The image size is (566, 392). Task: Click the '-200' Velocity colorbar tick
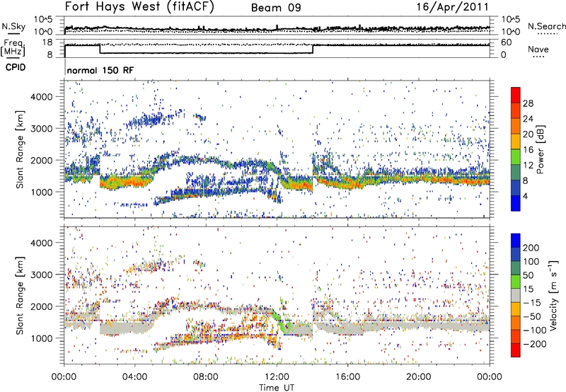click(x=534, y=344)
